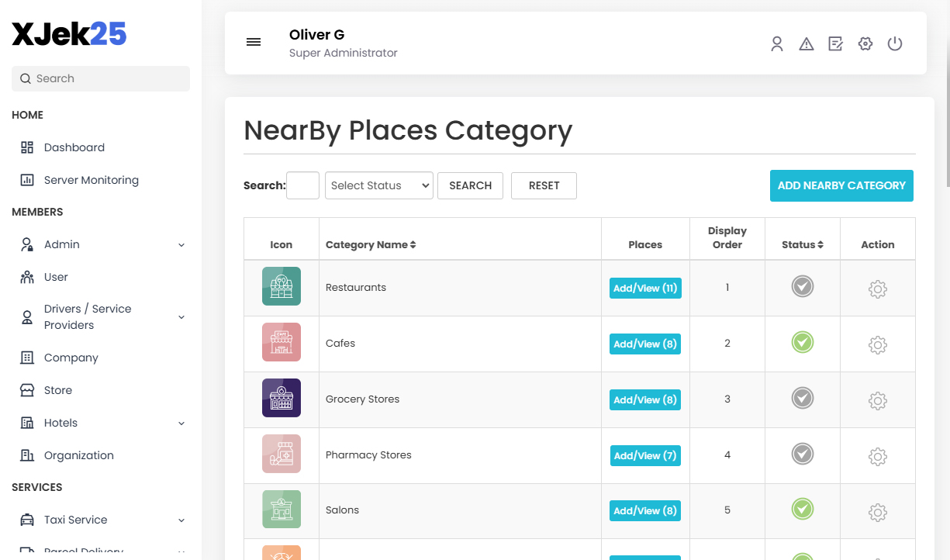Screen dimensions: 950x560
Task: Log out using the power icon
Action: 895,43
